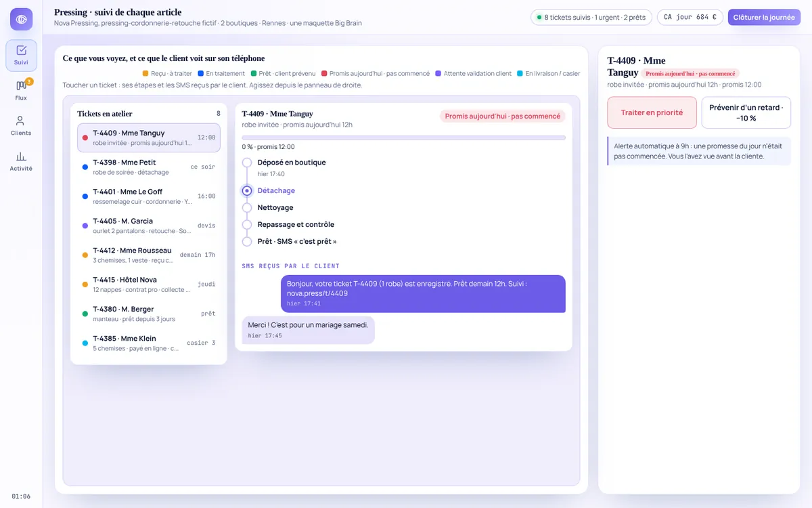Open the Clients section

[x=21, y=126]
